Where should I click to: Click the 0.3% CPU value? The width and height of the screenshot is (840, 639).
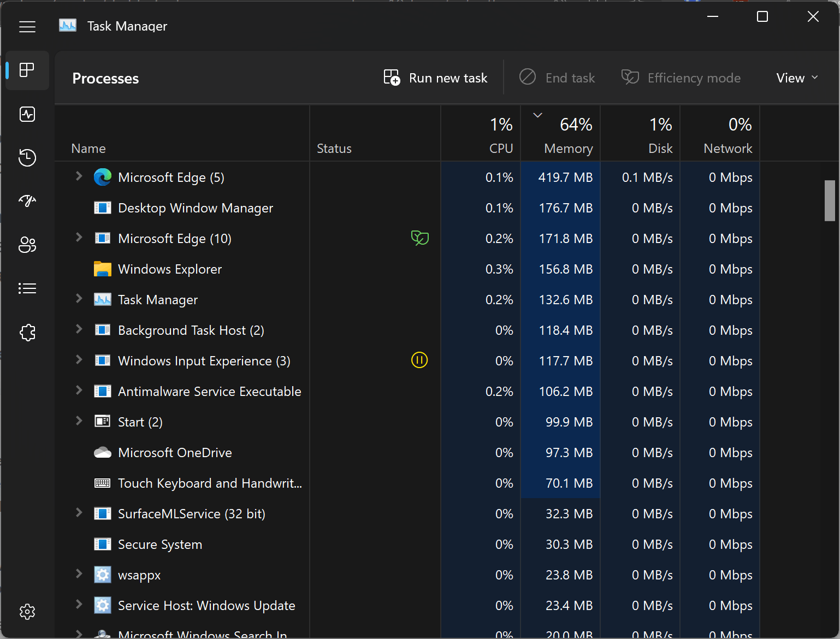click(x=499, y=269)
